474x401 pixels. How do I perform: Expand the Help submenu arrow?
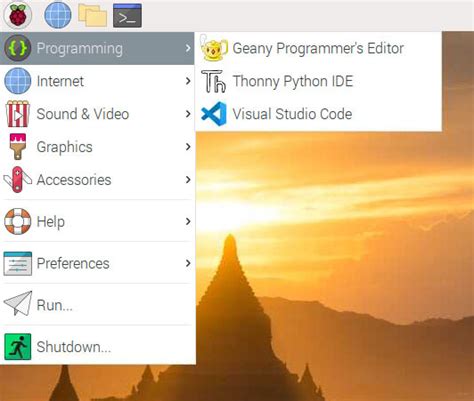tap(188, 221)
